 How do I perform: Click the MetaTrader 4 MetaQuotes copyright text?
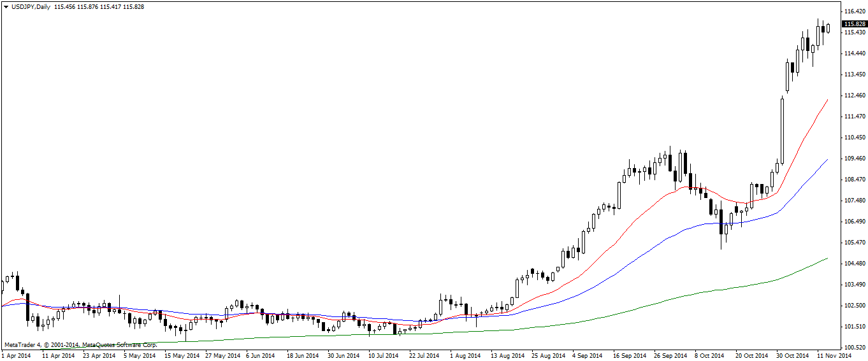[x=80, y=345]
